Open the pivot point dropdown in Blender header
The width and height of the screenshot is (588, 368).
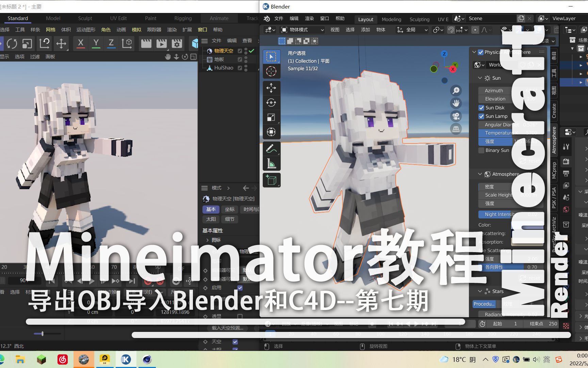[438, 30]
